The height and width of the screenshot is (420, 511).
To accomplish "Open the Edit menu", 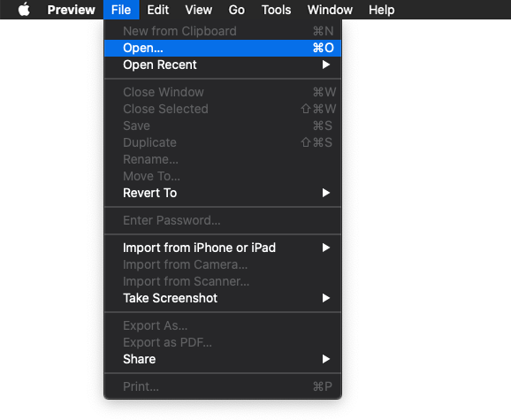I will [x=157, y=10].
